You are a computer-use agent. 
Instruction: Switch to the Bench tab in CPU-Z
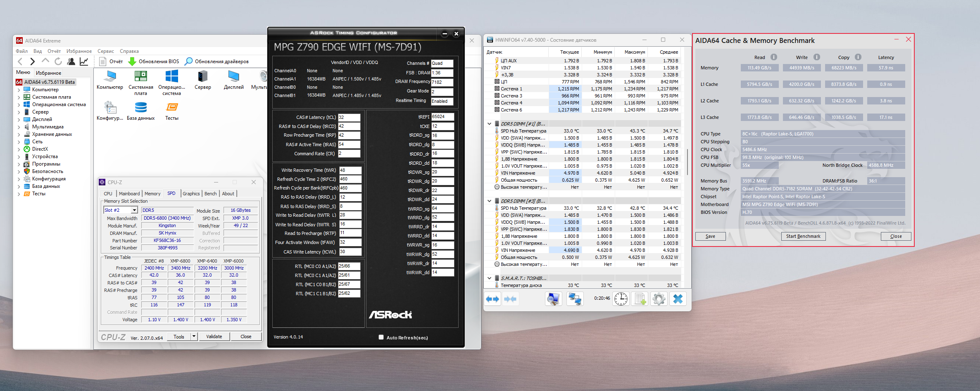(x=210, y=194)
